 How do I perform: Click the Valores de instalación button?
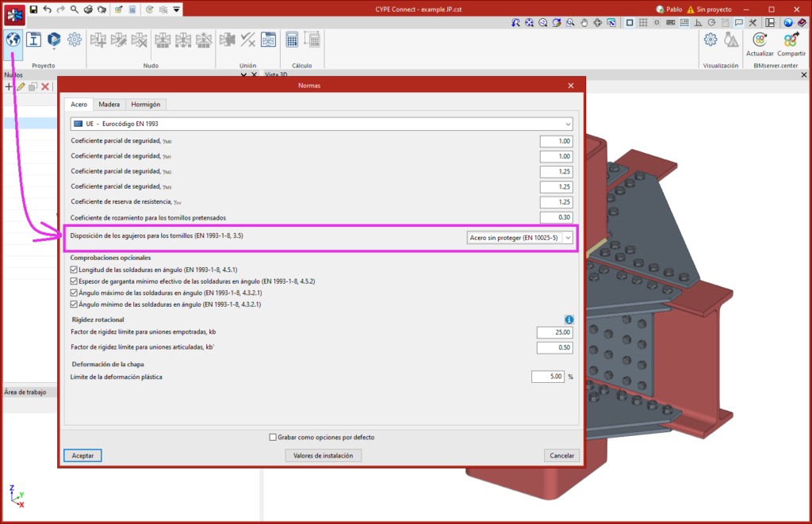323,456
